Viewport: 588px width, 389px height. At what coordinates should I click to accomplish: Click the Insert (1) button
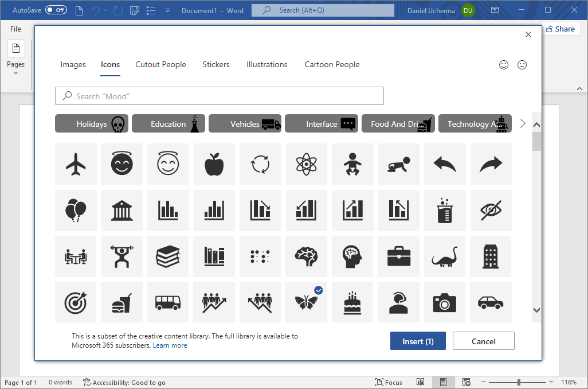418,340
